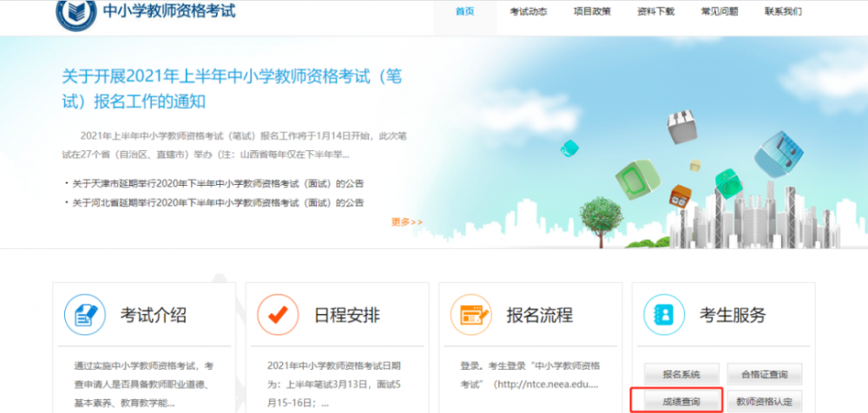Visit the 联系我们 navigation link

point(783,11)
